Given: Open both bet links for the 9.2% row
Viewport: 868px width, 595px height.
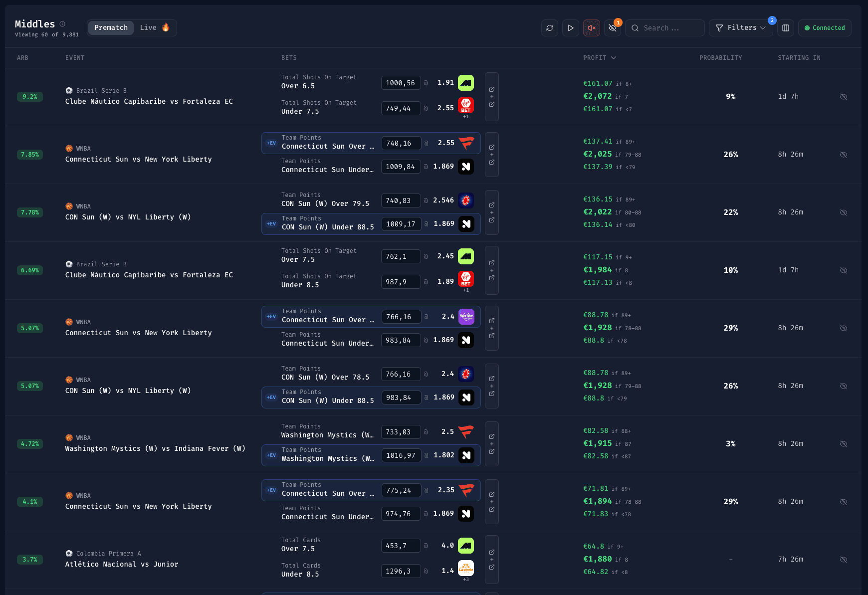Looking at the screenshot, I should coord(492,97).
